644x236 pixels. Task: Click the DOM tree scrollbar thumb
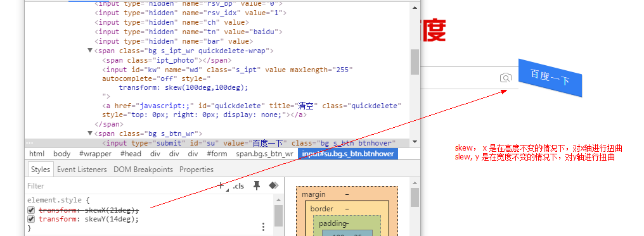click(415, 62)
